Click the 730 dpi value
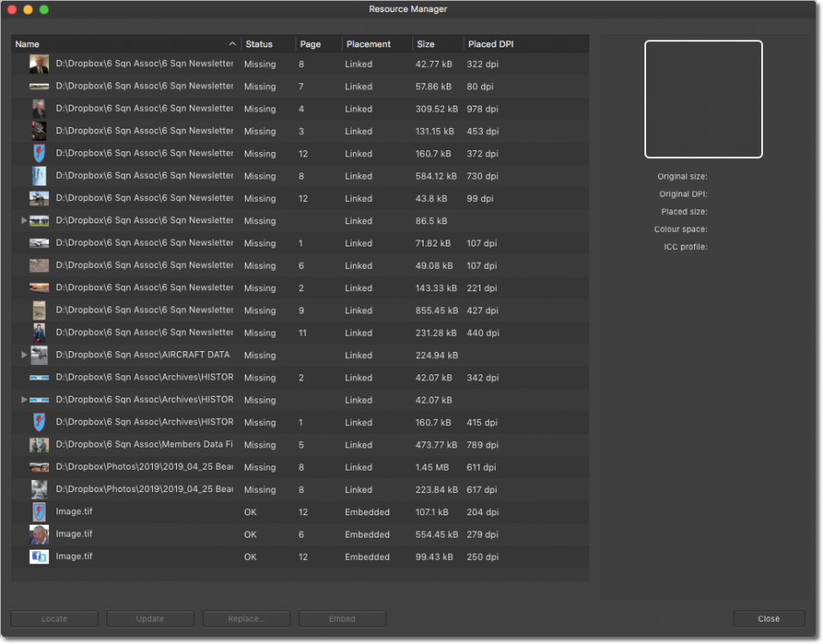This screenshot has height=644, width=823. click(482, 176)
